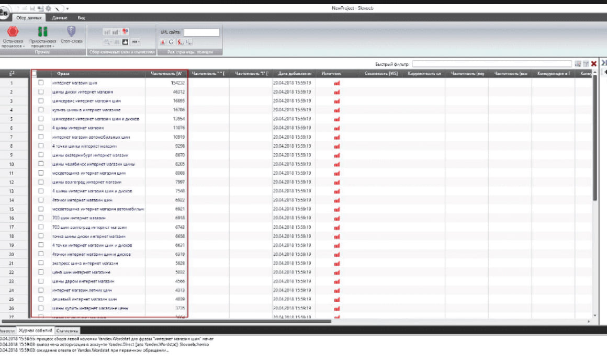The height and width of the screenshot is (364, 607).
Task: Open the Stop-words shield icon
Action: tap(71, 31)
